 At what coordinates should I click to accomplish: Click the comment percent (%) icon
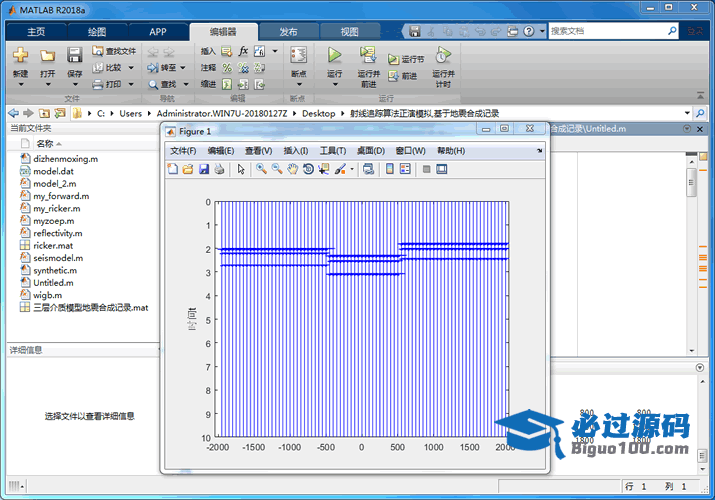point(227,67)
